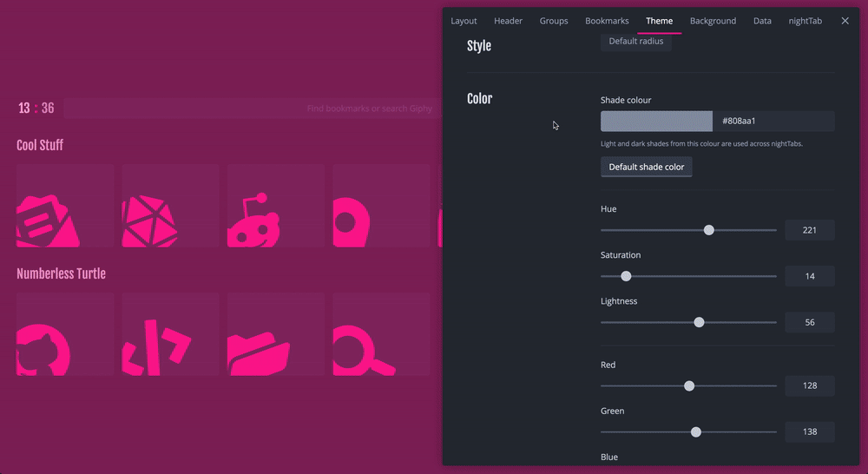Click the Saturation slider handle
Screen dimensions: 868x474
pyautogui.click(x=626, y=276)
